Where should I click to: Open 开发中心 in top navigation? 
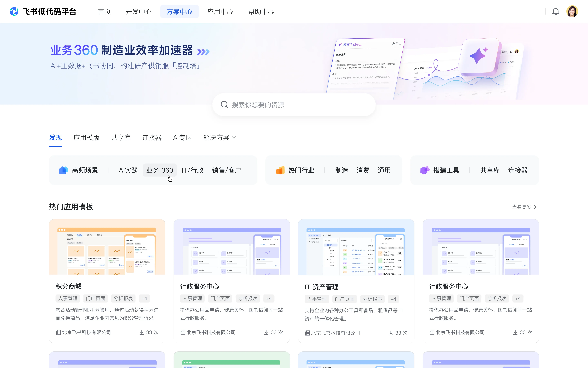click(x=139, y=11)
